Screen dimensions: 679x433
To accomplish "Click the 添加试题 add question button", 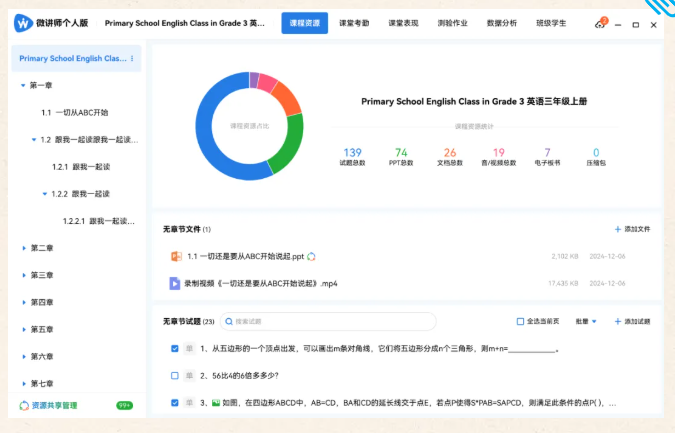I will [x=632, y=322].
